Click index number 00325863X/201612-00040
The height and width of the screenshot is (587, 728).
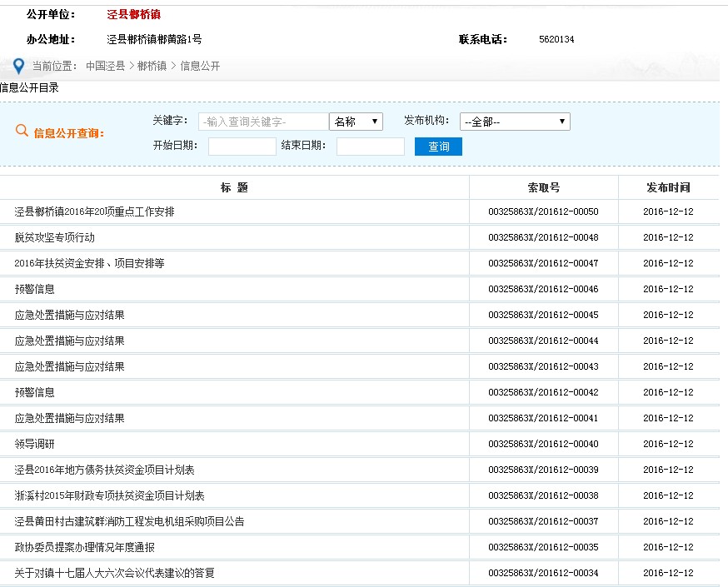click(544, 444)
